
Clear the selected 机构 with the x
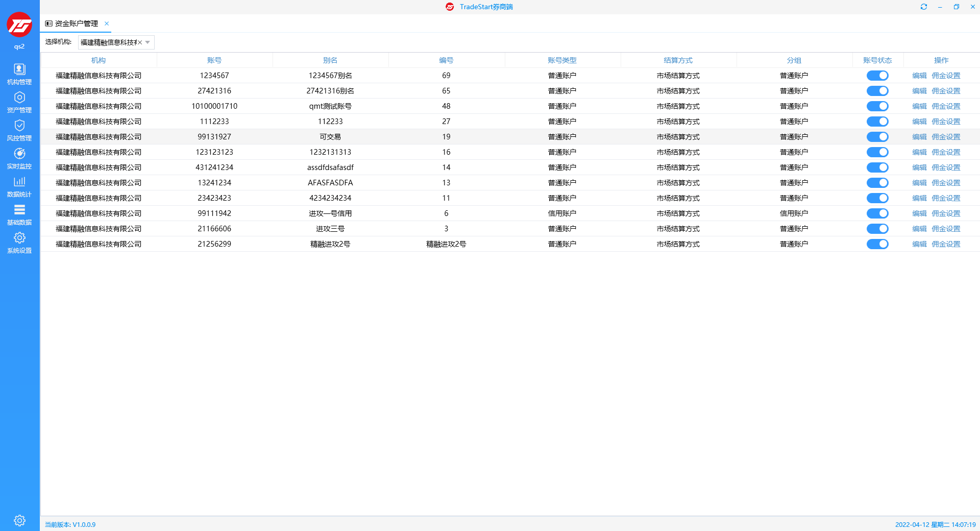point(140,42)
